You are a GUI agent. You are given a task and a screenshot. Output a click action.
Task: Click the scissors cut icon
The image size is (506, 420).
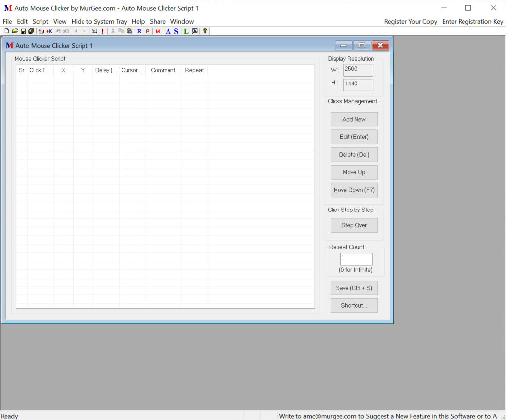tap(113, 31)
